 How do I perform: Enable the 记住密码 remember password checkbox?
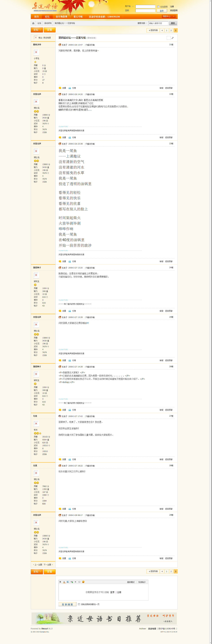[158, 7]
